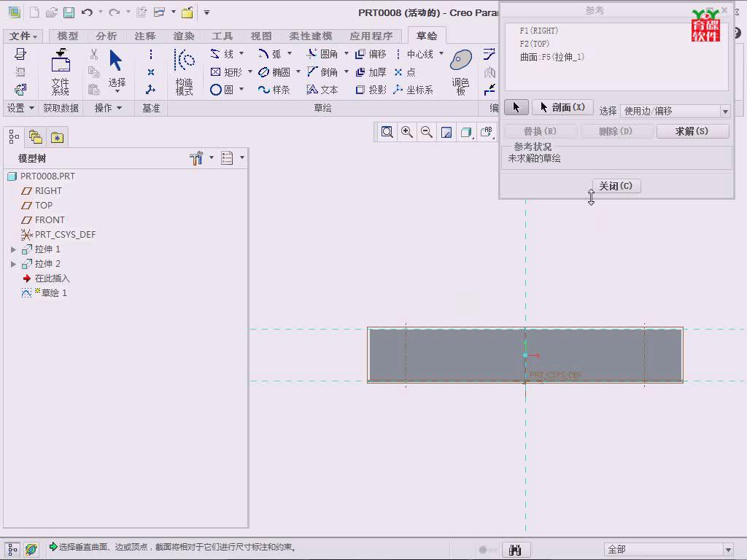Open the Favorites tab icon
Viewport: 747px width, 560px height.
tap(57, 137)
